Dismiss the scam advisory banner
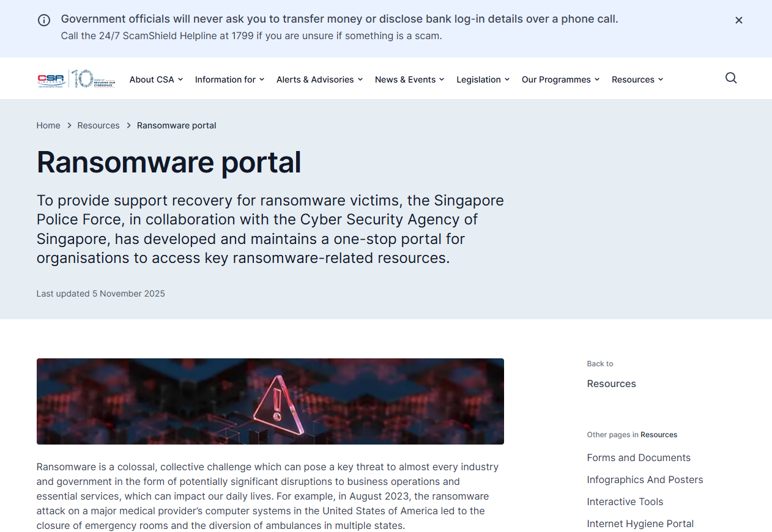The height and width of the screenshot is (532, 772). [x=738, y=20]
